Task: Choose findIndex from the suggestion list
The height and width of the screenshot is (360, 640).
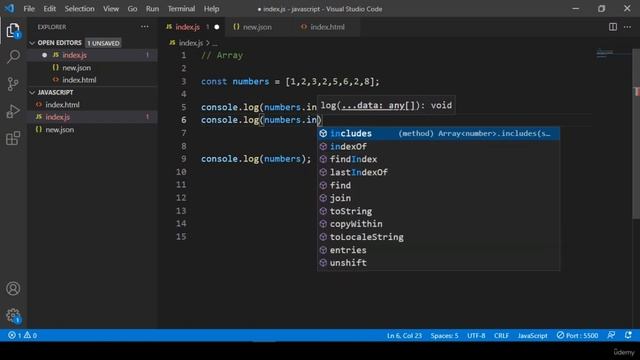Action: (438, 159)
